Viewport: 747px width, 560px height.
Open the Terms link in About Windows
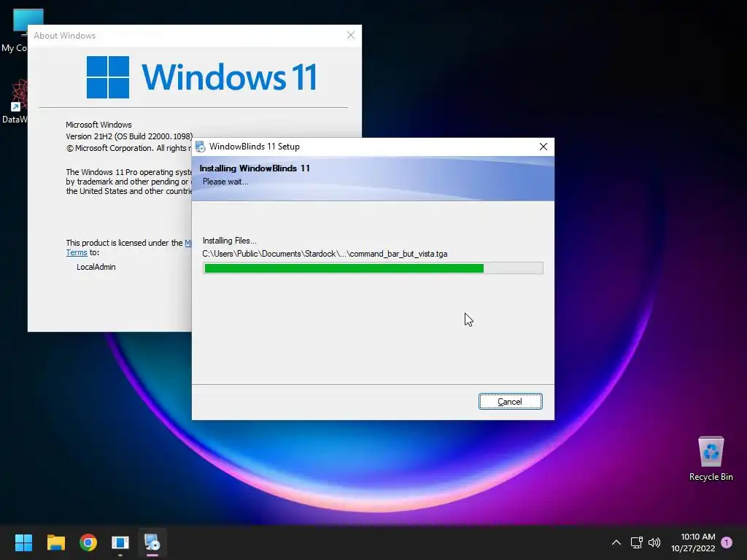point(76,253)
